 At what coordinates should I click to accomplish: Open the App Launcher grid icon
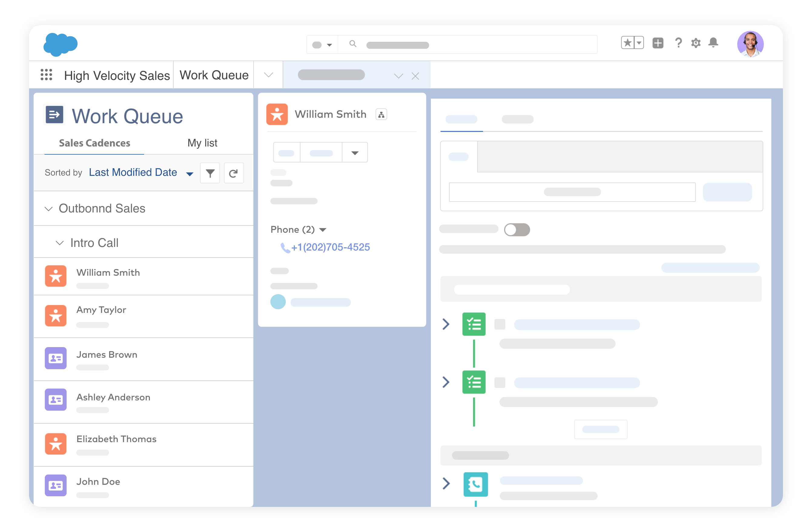[46, 74]
